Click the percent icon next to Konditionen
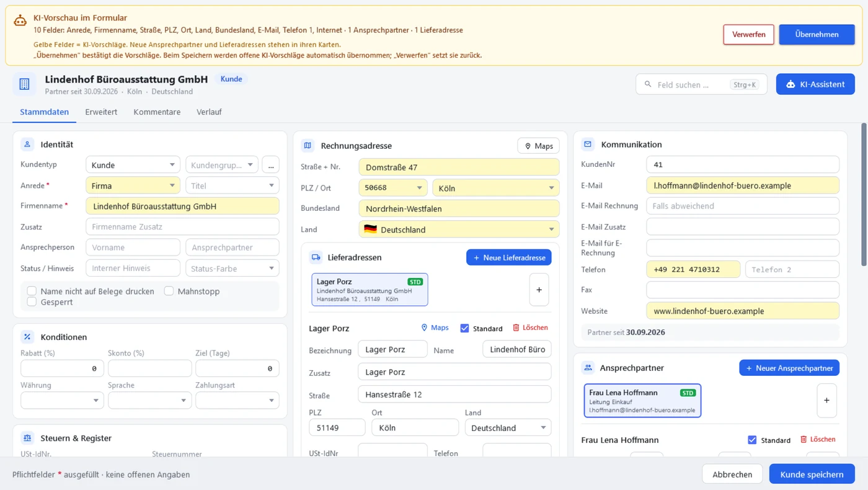 tap(27, 337)
